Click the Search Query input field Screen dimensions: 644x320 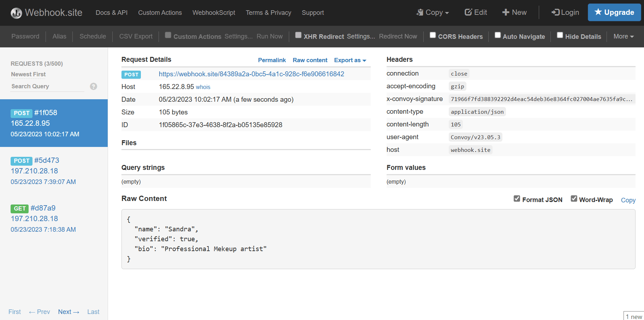[48, 86]
